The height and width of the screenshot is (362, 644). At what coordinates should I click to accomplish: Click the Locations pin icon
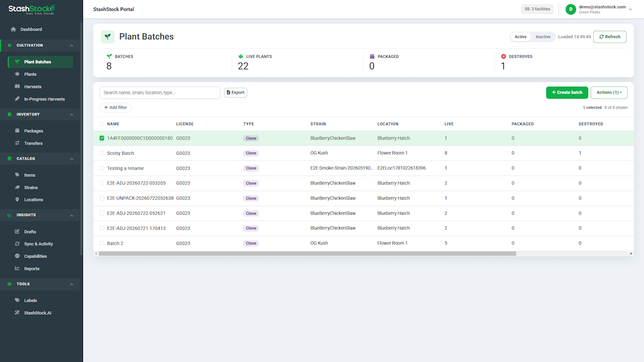[x=18, y=200]
